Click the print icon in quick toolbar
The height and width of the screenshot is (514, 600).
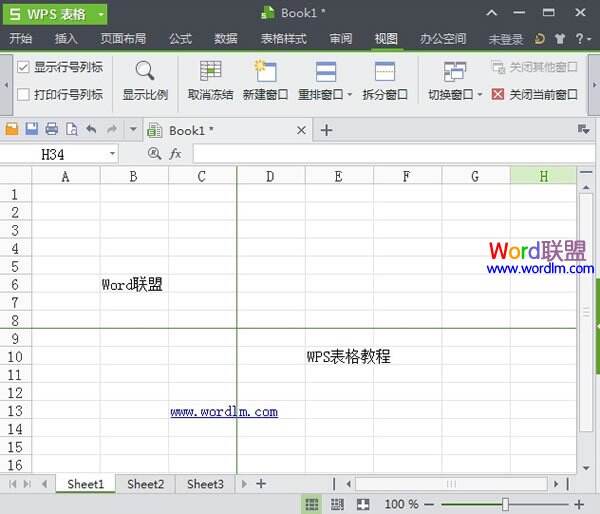[51, 129]
